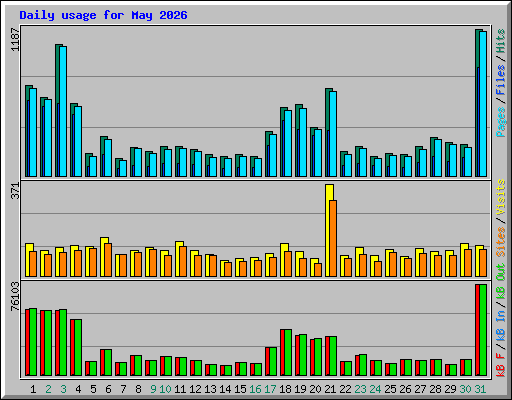Click the day 4 green kB bar

click(x=78, y=348)
